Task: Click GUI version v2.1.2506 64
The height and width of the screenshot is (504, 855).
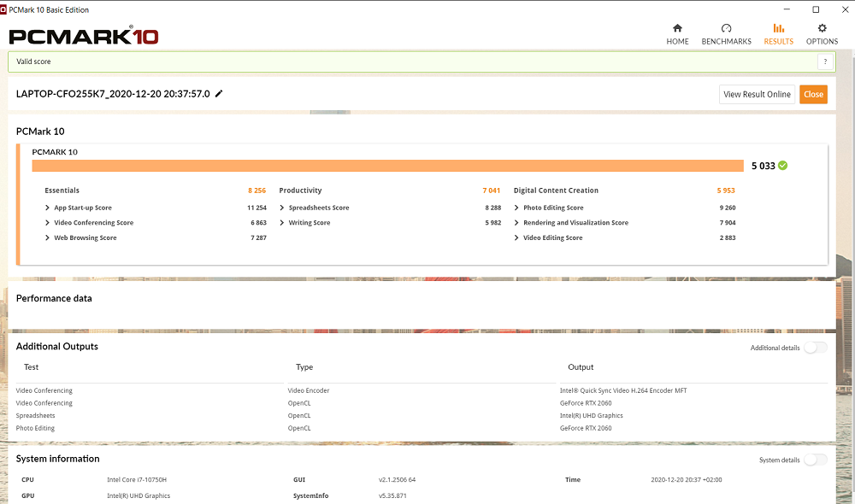Action: click(x=397, y=480)
